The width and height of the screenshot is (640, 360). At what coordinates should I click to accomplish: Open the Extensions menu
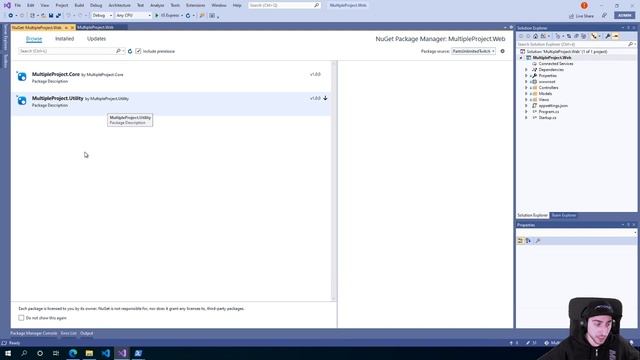point(196,5)
